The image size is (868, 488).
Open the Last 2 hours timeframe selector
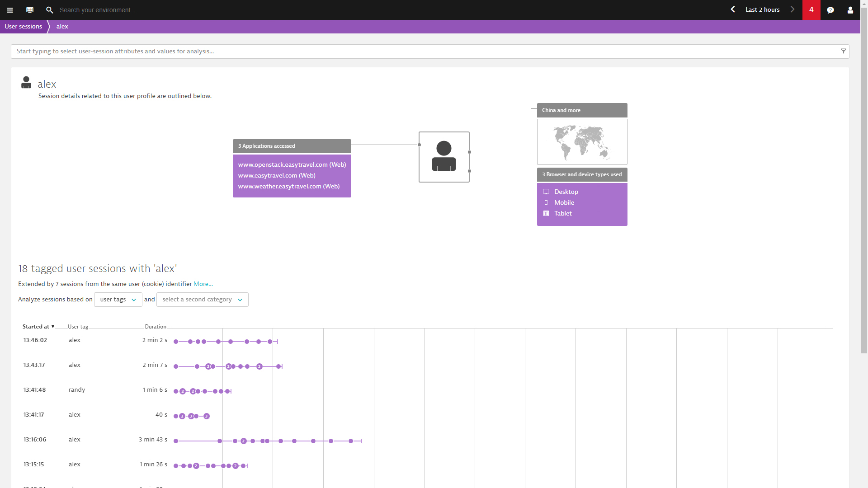pos(762,9)
